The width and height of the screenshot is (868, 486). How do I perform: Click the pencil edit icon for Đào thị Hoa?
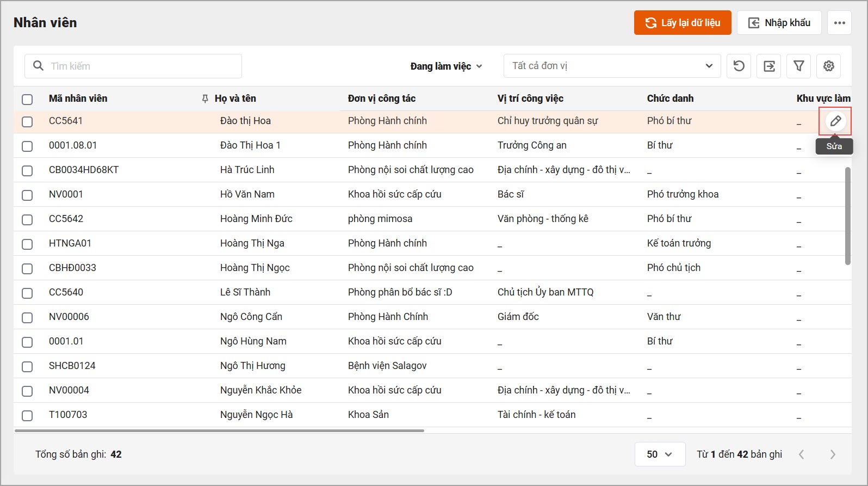[x=835, y=121]
